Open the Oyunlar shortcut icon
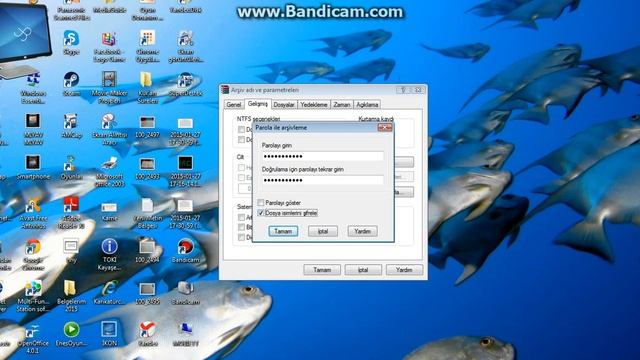 (x=71, y=167)
